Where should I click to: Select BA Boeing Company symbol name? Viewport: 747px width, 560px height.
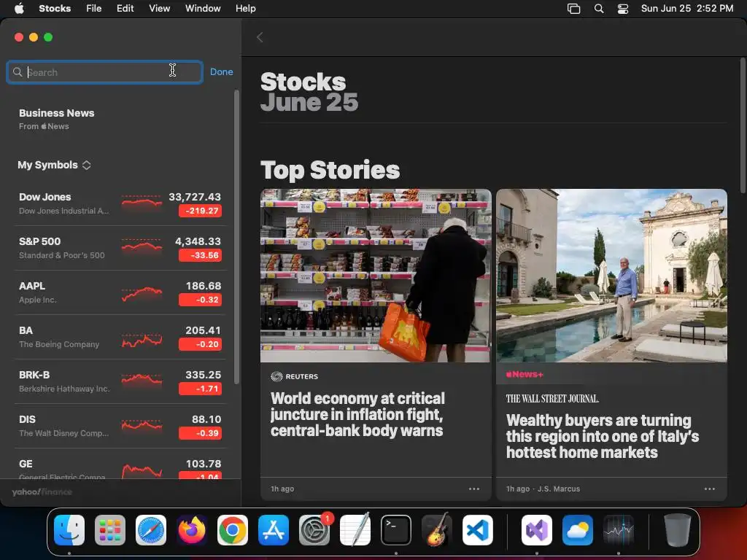coord(26,330)
